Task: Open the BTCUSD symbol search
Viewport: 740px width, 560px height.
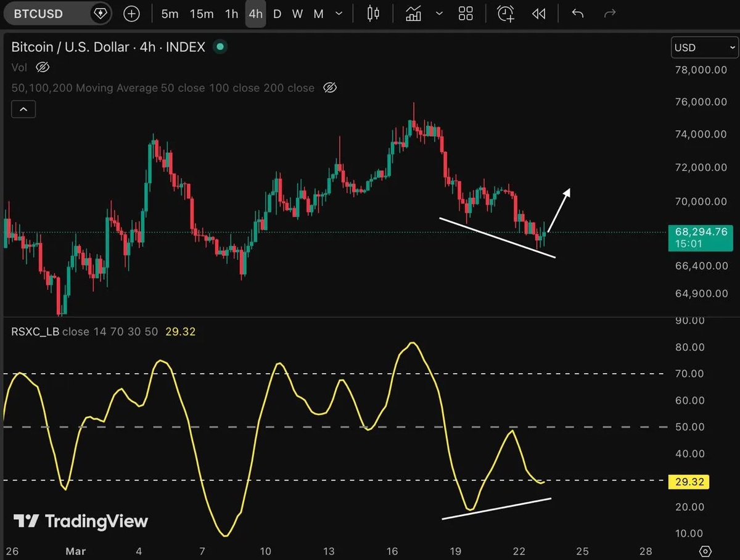Action: (x=38, y=14)
